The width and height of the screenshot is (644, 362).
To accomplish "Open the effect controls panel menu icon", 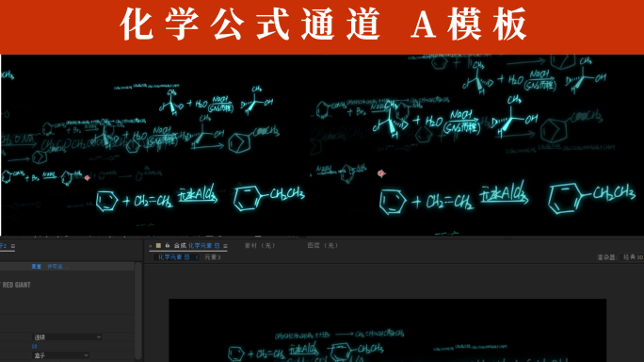I will [13, 246].
